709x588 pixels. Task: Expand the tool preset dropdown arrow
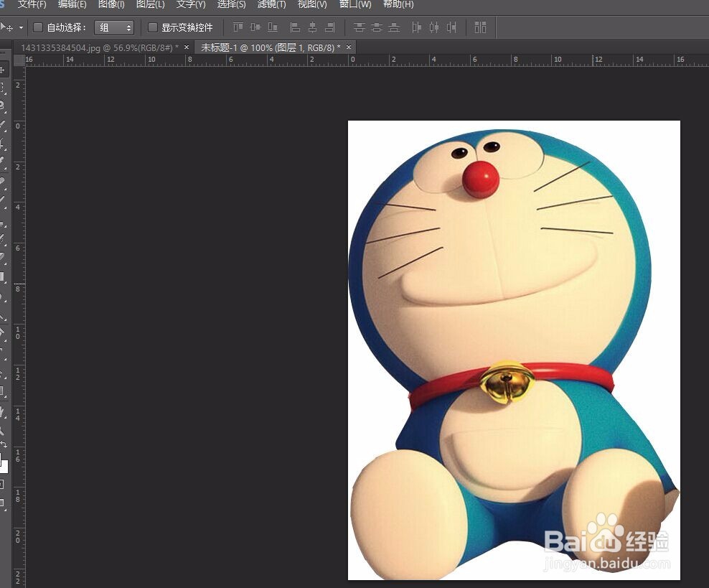click(22, 27)
